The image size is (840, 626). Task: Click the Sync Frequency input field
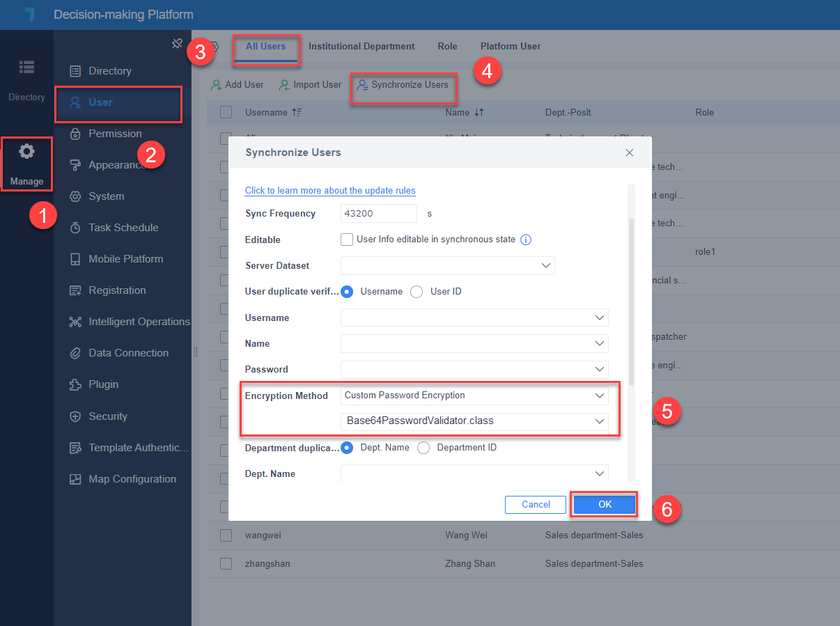click(x=379, y=214)
